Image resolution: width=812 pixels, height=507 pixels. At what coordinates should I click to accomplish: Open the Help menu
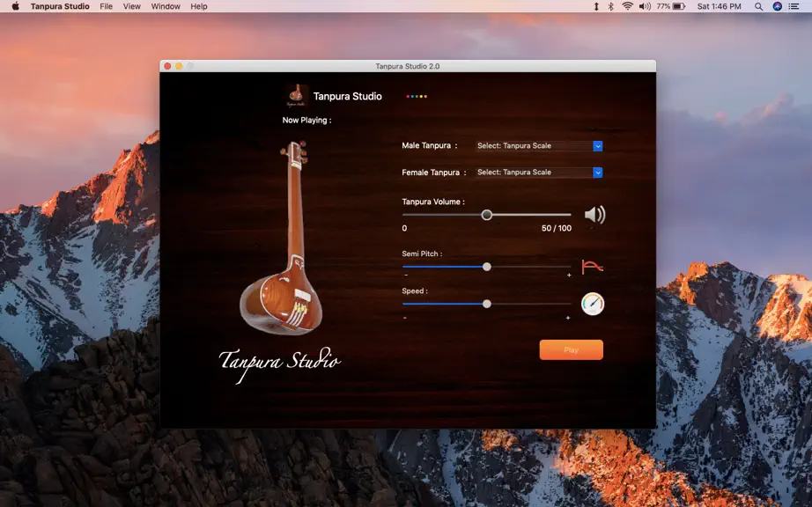(199, 6)
